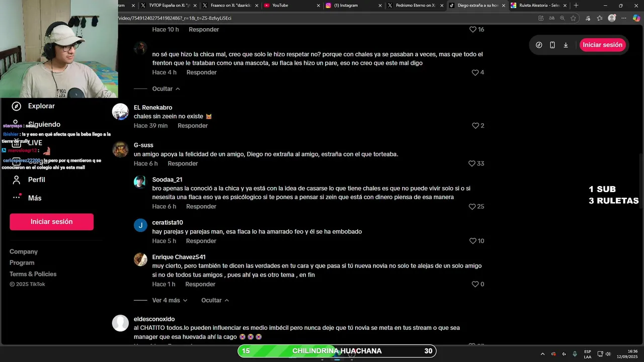Like the comment heart showing 4

tap(475, 72)
